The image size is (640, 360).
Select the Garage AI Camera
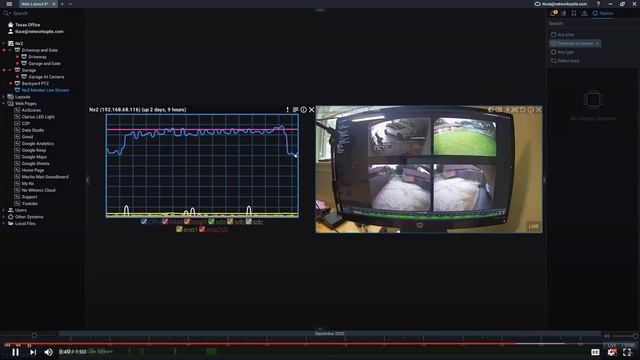pyautogui.click(x=46, y=77)
